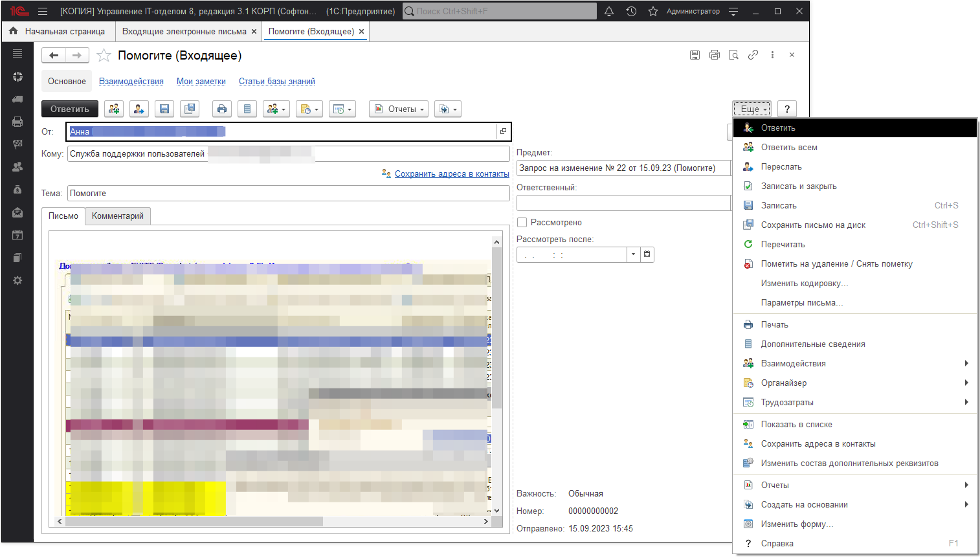Choose Записать и закрыть in the menu
Image resolution: width=980 pixels, height=558 pixels.
point(798,186)
